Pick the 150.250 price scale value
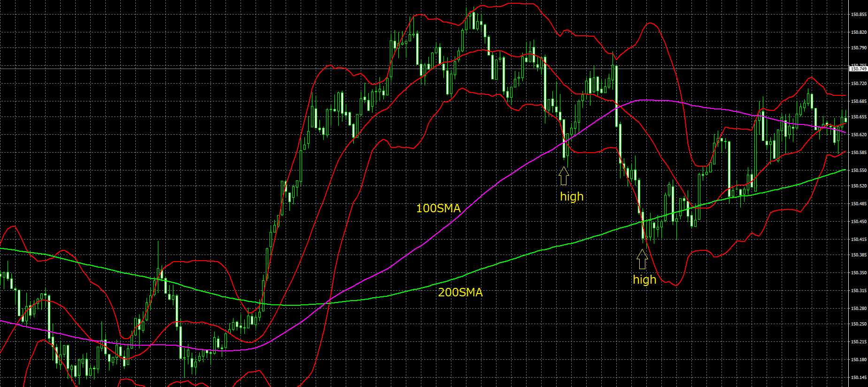This screenshot has width=868, height=387. [859, 324]
